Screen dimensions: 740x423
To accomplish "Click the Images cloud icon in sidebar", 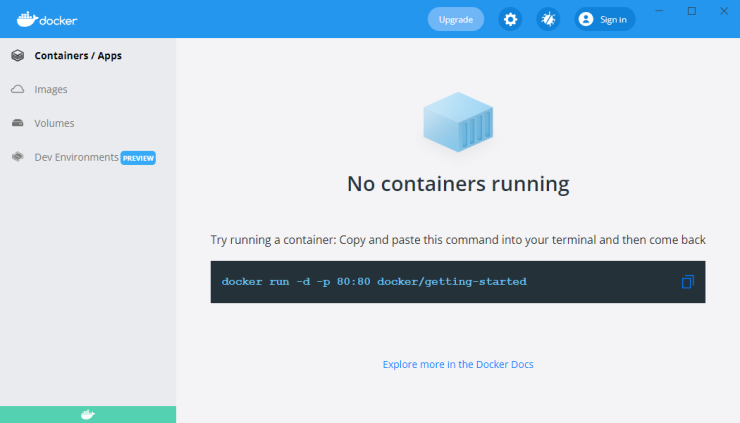I will (18, 89).
